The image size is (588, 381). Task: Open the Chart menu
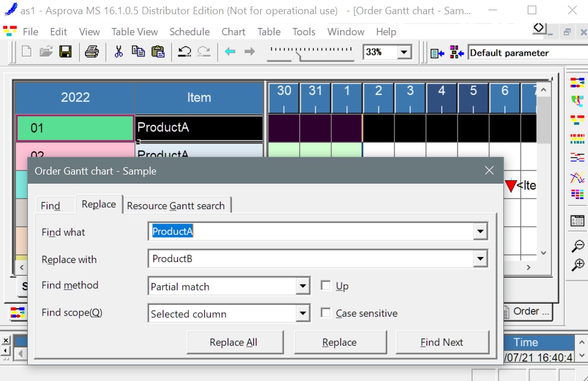click(233, 32)
